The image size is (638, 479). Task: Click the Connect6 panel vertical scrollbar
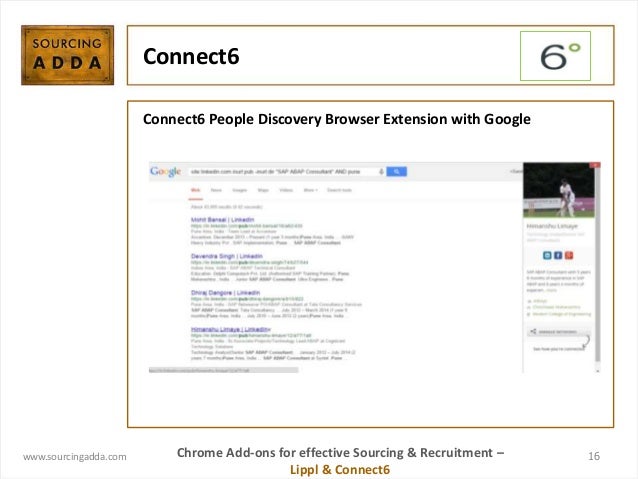click(x=597, y=265)
